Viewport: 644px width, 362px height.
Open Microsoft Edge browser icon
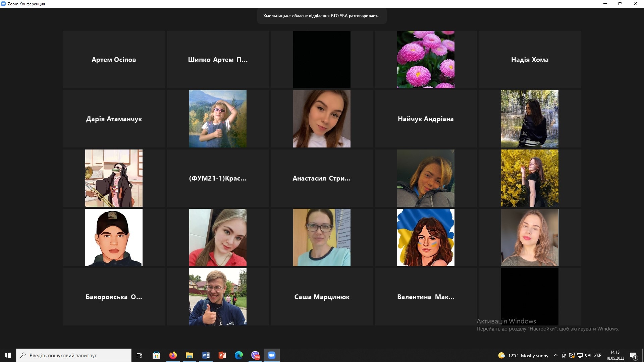[x=238, y=355]
